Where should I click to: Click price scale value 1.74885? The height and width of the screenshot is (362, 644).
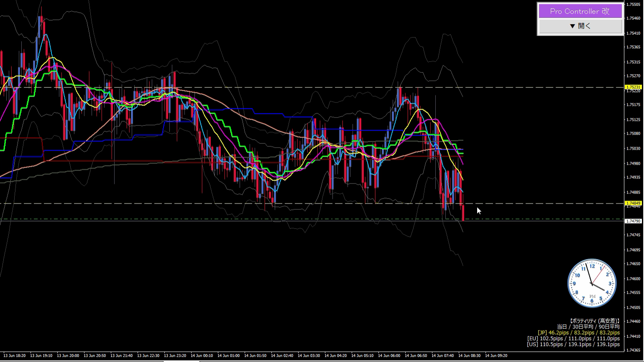(x=634, y=193)
